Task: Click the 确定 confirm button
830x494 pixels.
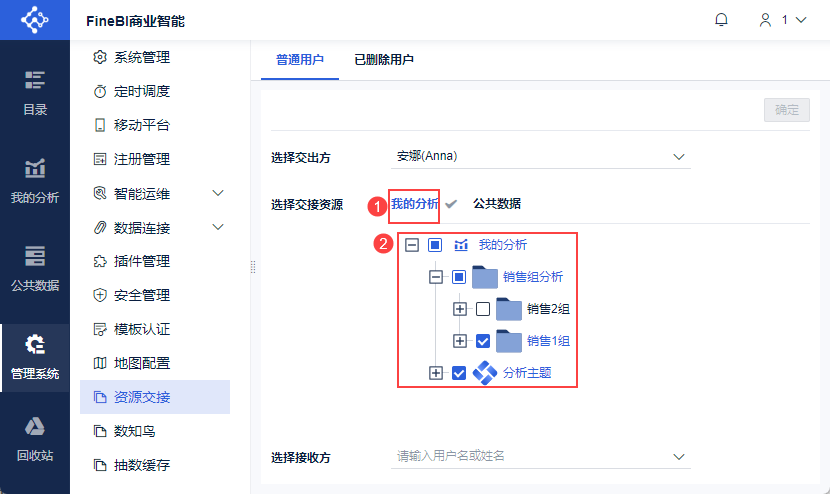Action: [786, 110]
